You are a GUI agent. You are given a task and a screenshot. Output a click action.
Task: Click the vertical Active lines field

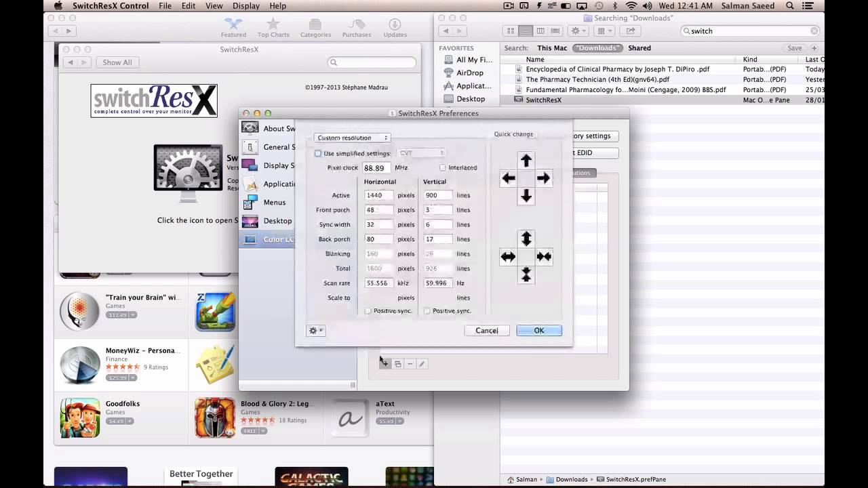tap(437, 195)
